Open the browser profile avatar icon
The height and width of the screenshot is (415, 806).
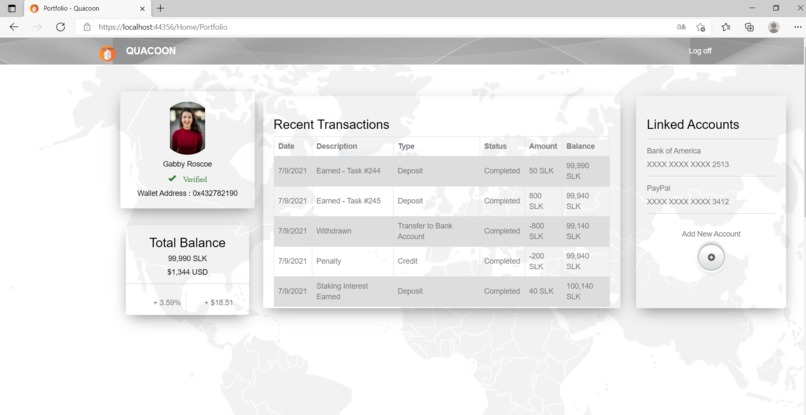(774, 27)
